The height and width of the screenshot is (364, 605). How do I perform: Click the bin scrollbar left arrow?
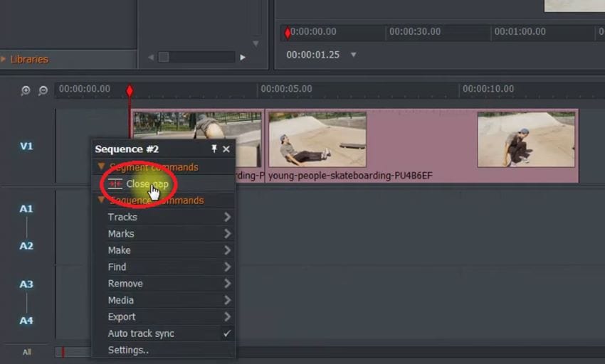[151, 57]
